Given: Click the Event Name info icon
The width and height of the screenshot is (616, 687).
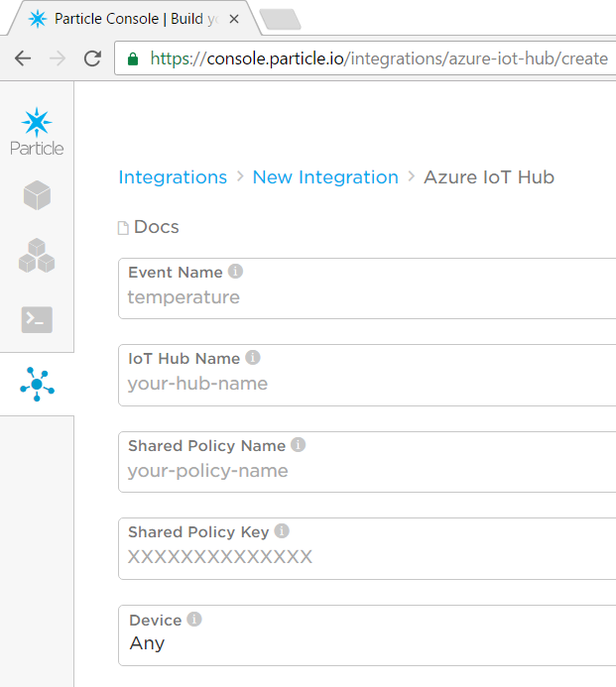Looking at the screenshot, I should point(235,272).
